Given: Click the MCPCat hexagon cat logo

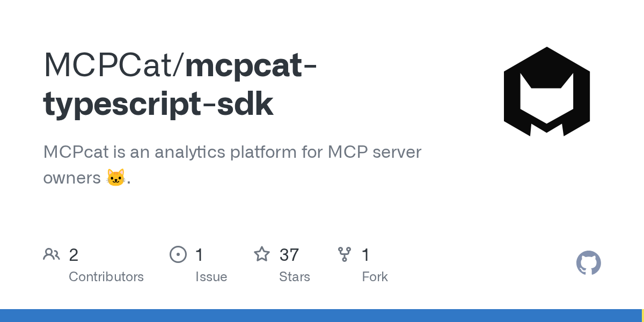Looking at the screenshot, I should (546, 91).
